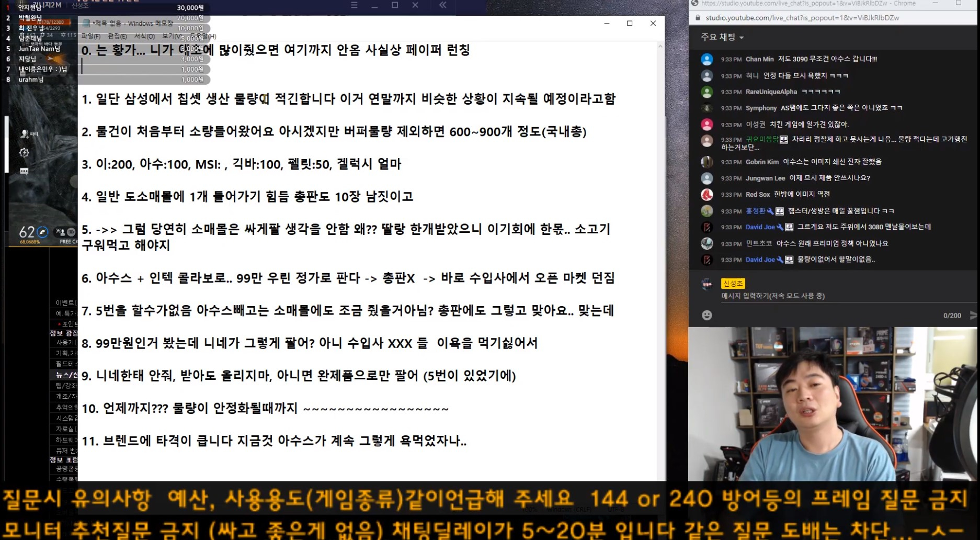The width and height of the screenshot is (980, 540).
Task: Click donor JunTae Nam님 in the ranking list
Action: (39, 49)
